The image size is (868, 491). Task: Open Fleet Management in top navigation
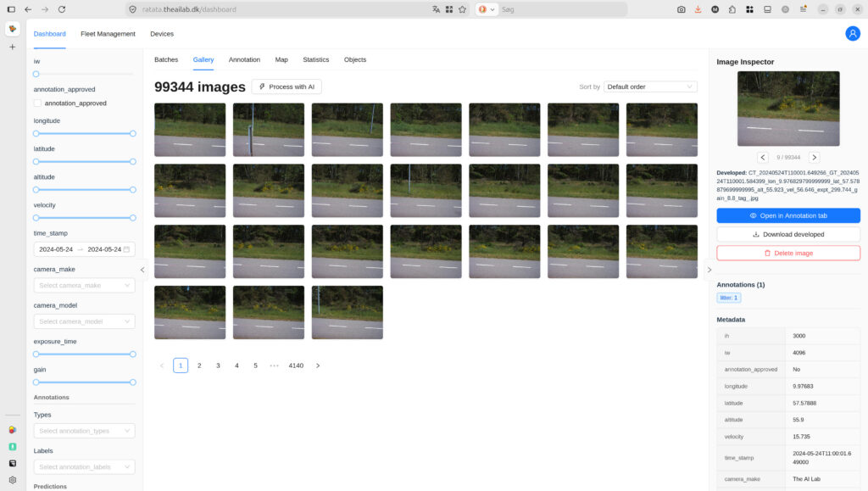108,34
